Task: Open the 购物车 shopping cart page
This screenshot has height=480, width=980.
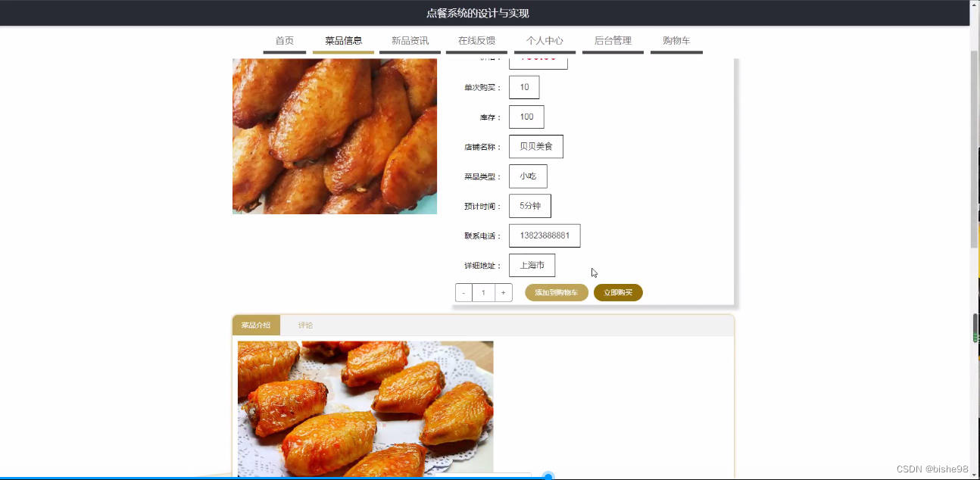Action: (676, 41)
